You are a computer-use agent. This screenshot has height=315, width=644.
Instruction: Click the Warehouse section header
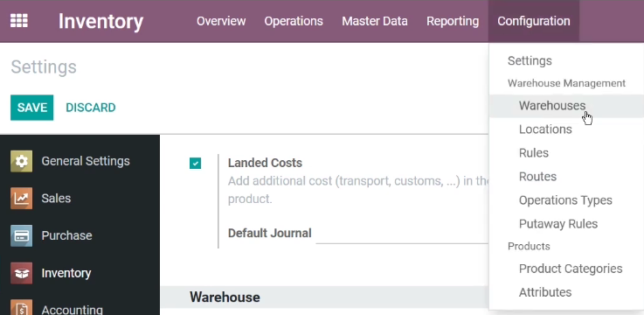(x=225, y=297)
